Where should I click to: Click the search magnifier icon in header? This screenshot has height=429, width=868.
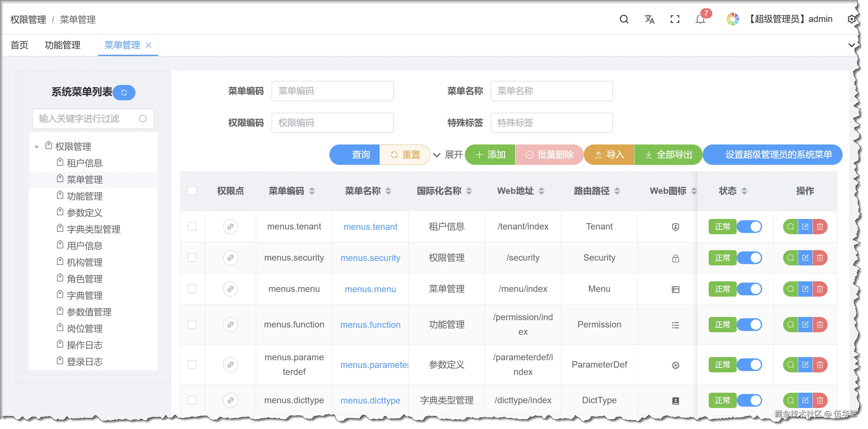click(x=624, y=19)
